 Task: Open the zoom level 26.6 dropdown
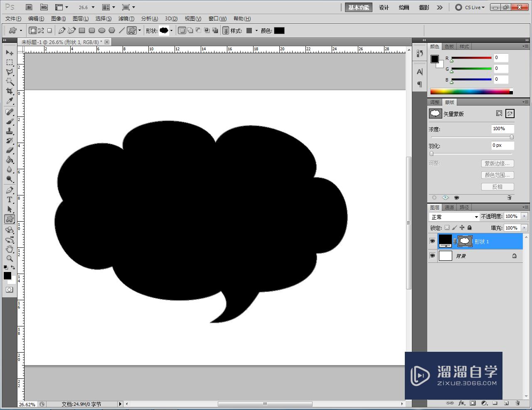tap(93, 7)
